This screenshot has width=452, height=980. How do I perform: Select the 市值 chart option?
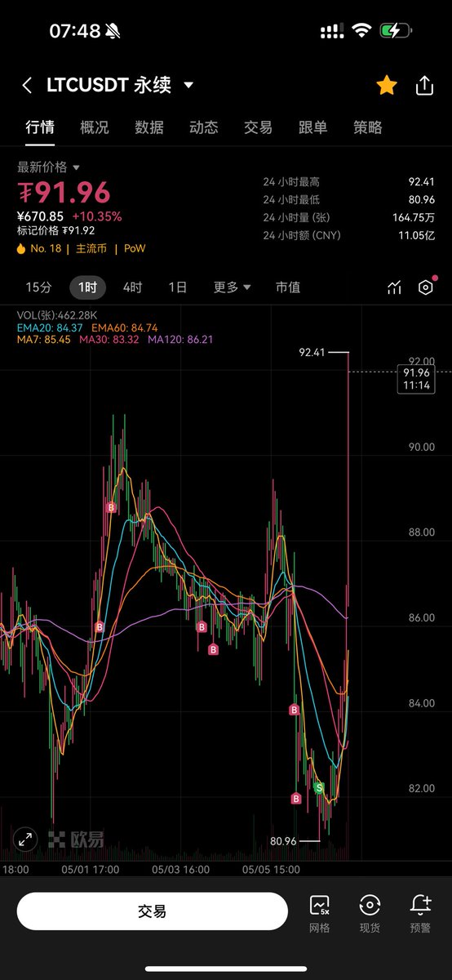287,287
